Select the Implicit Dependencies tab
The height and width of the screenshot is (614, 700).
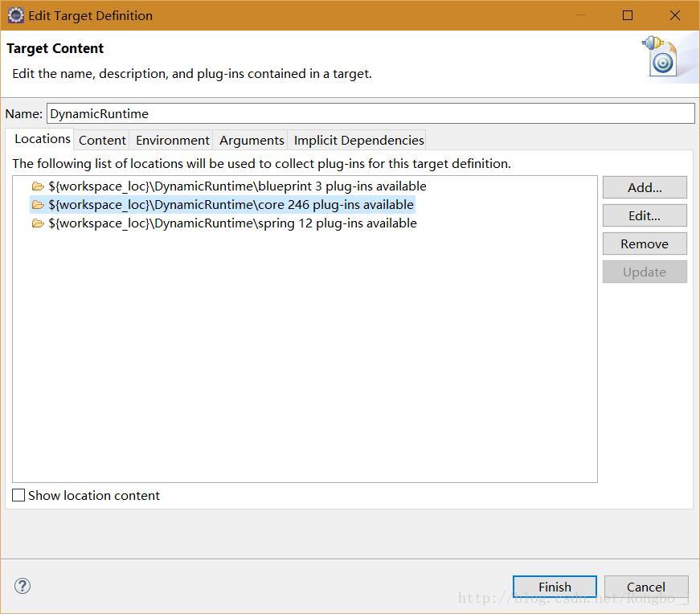358,140
